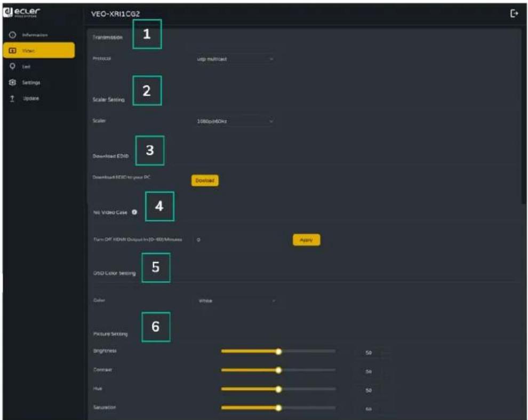The height and width of the screenshot is (420, 528).
Task: Click the Turn Off HDMI Output label
Action: [x=138, y=239]
